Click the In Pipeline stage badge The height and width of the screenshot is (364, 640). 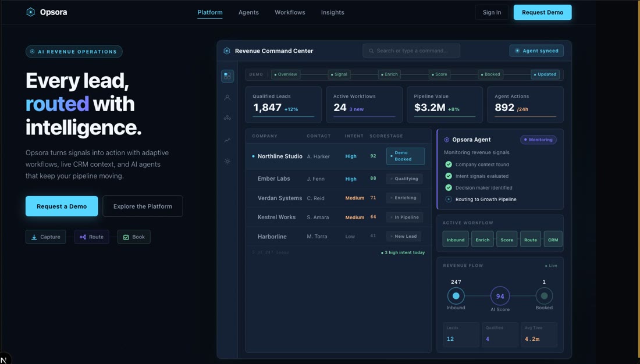pos(404,217)
